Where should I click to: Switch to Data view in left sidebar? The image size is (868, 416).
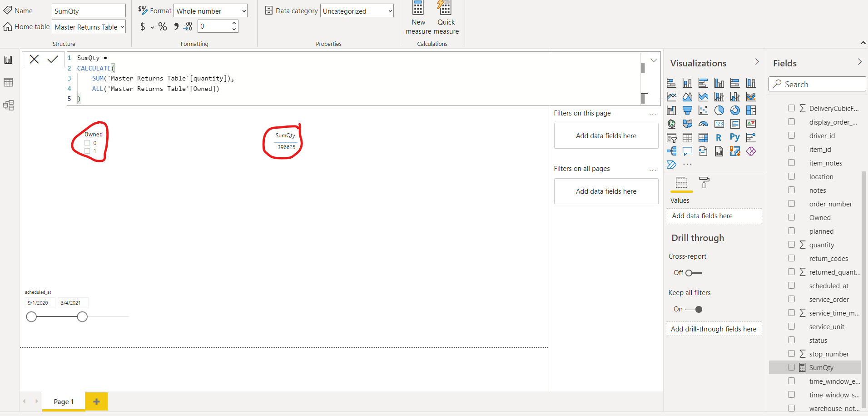8,82
